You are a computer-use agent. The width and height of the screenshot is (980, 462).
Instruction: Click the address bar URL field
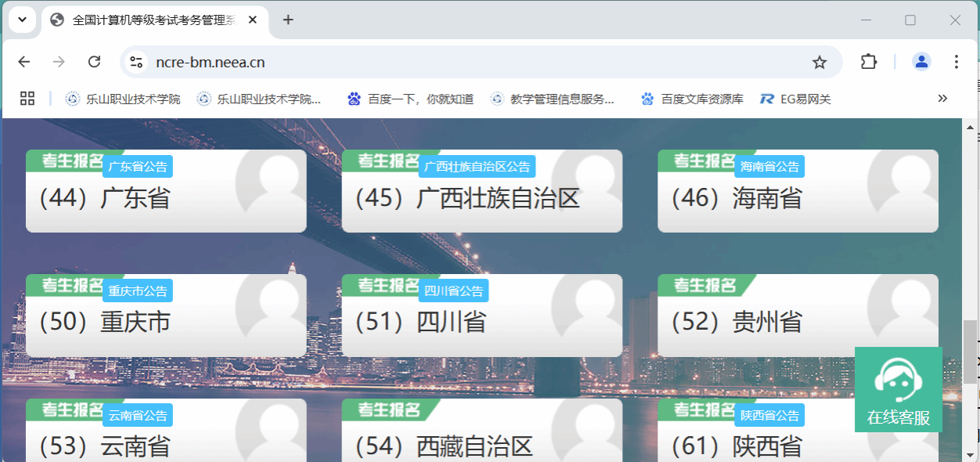click(470, 62)
